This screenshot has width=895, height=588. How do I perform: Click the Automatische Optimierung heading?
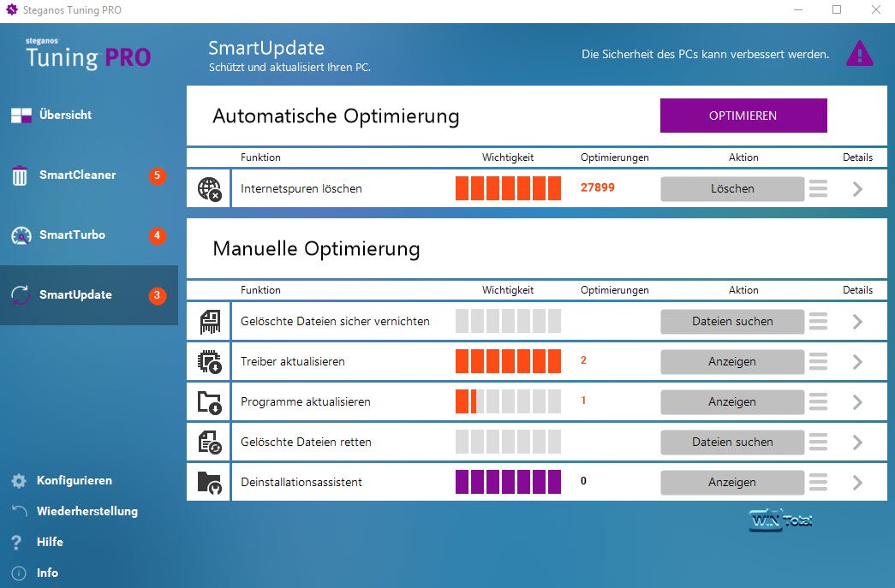point(336,116)
